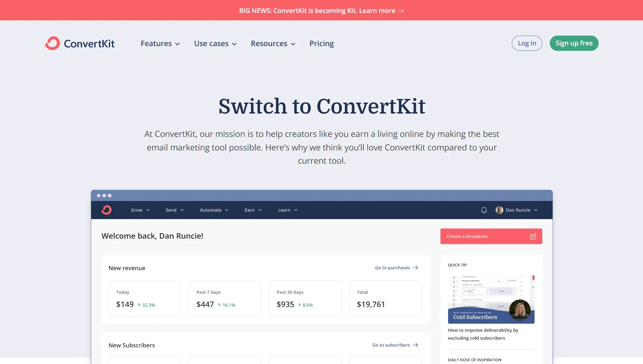This screenshot has height=364, width=643.
Task: Expand the Resources dropdown menu
Action: point(273,43)
